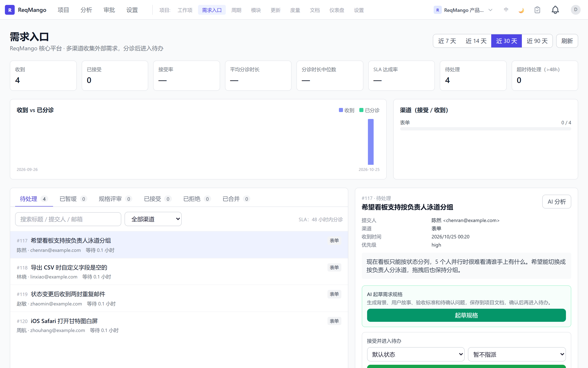The width and height of the screenshot is (588, 368).
Task: Open the 全部渠道 channel filter
Action: coord(153,219)
